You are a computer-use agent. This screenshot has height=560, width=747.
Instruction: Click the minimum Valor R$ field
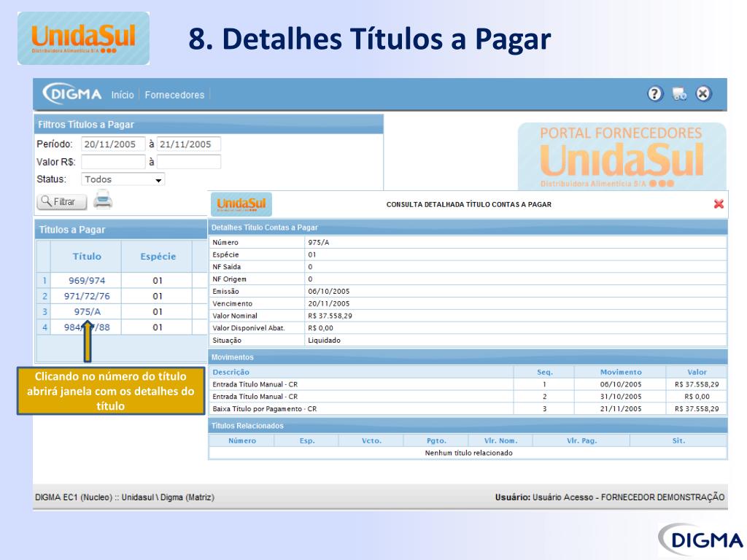(x=113, y=162)
